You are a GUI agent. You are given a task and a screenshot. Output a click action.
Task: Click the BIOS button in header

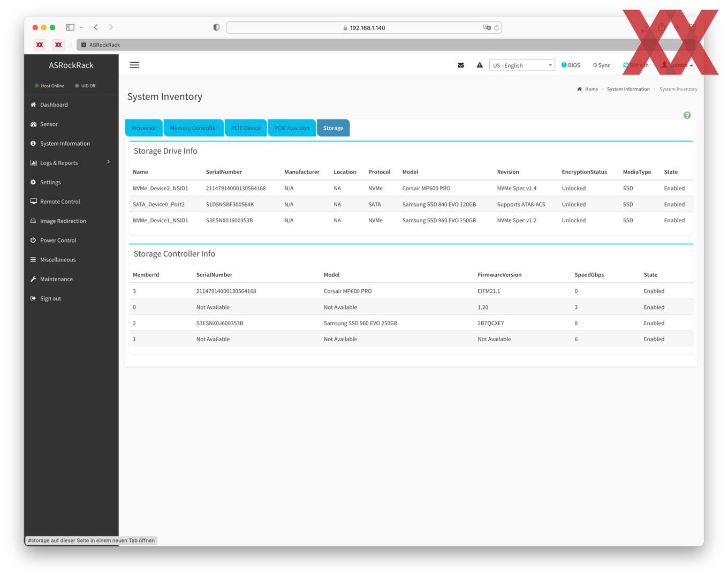click(571, 65)
